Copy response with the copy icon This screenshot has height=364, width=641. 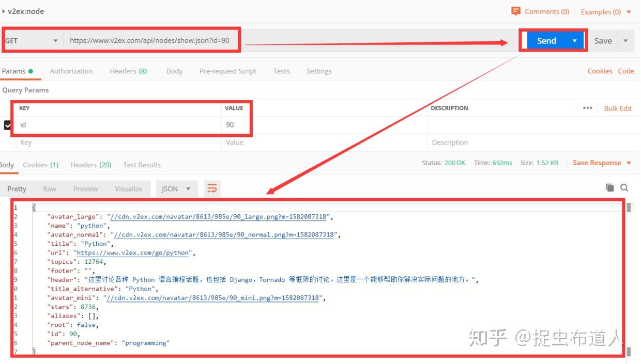[610, 187]
